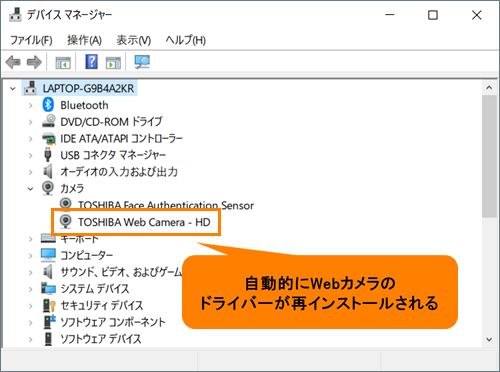Click the USB connector manager icon

[48, 155]
